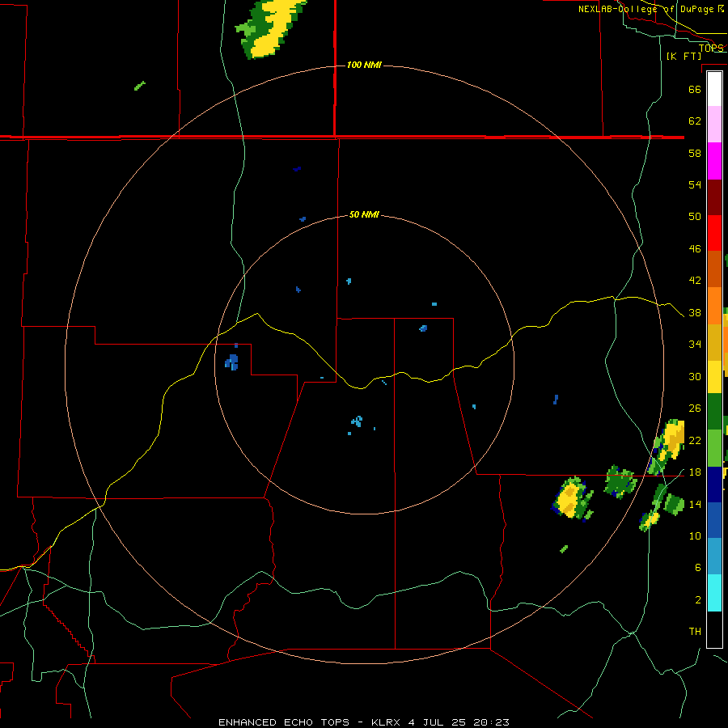
Task: Pick the cyan band near legend bottom
Action: pyautogui.click(x=714, y=593)
